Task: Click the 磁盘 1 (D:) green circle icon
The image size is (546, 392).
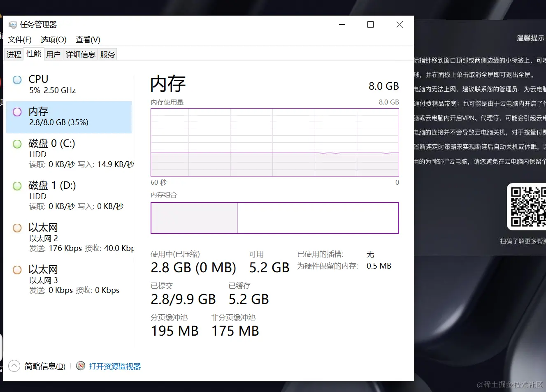Action: click(x=17, y=186)
